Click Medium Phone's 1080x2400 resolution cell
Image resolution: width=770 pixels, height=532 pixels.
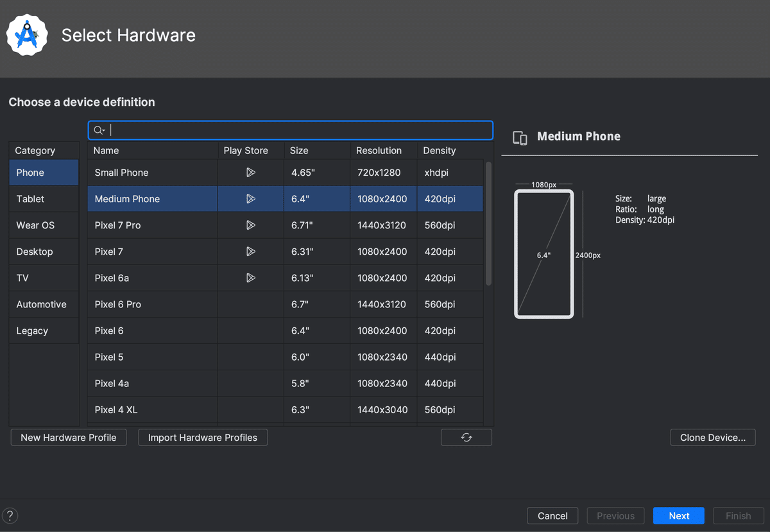384,199
